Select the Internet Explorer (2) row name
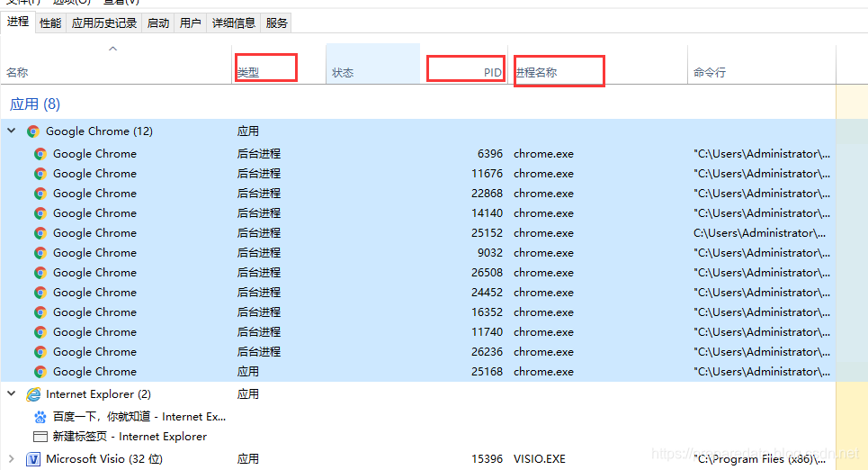 click(x=99, y=394)
